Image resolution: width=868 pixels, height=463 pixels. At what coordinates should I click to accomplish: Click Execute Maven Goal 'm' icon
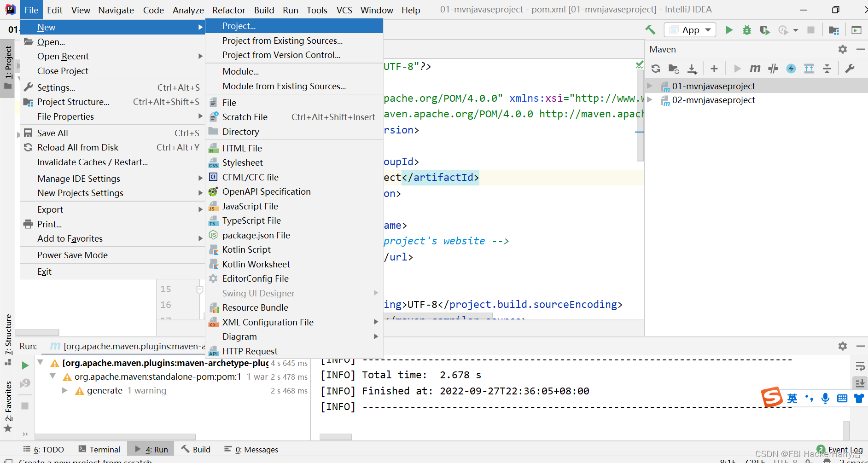point(755,69)
